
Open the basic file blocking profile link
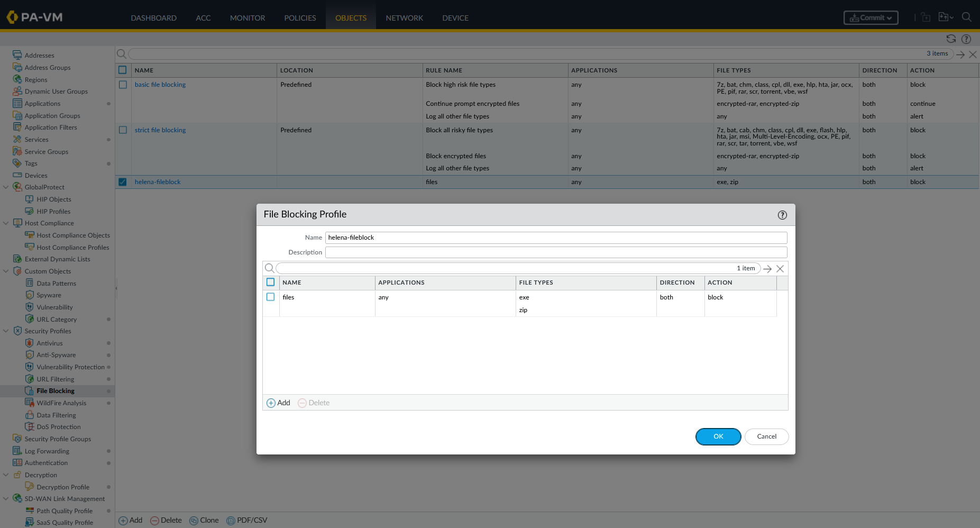(x=160, y=85)
